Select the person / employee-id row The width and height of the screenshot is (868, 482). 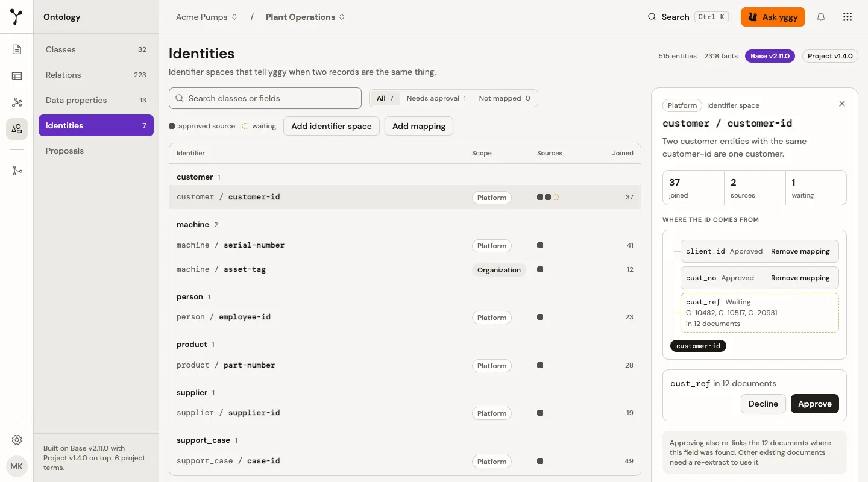pos(405,317)
